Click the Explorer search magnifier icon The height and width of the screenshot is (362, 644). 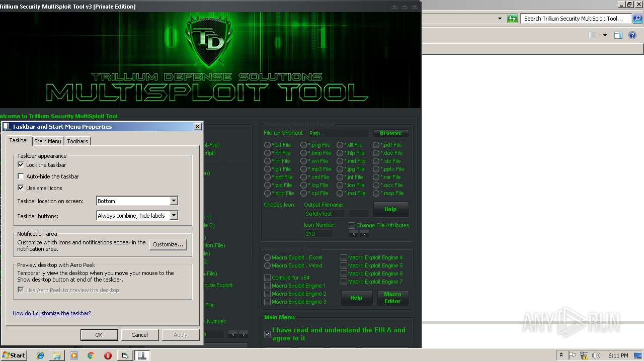(x=637, y=19)
